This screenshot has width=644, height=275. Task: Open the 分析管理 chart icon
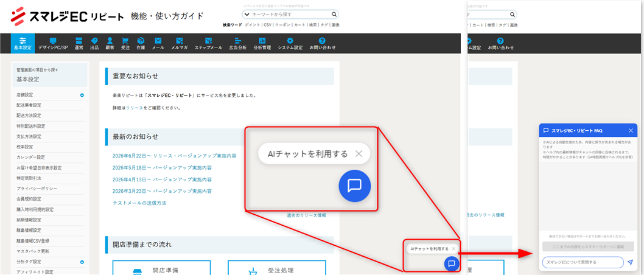click(x=262, y=41)
